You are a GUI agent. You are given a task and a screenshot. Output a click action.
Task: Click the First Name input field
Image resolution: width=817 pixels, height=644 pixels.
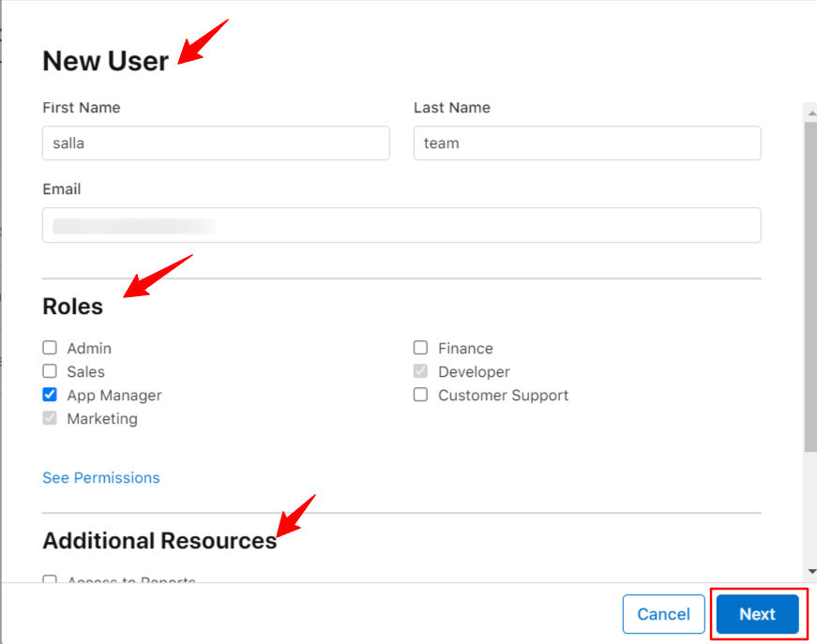(x=216, y=143)
